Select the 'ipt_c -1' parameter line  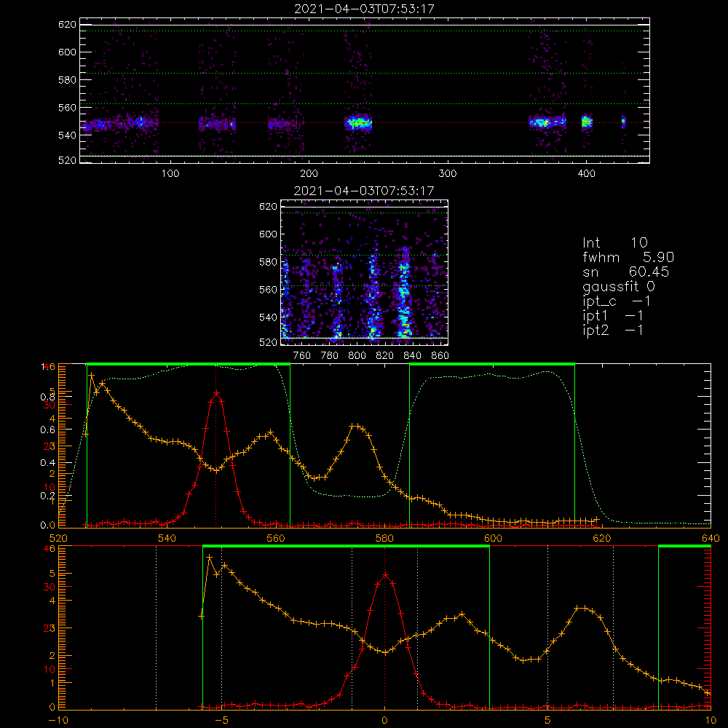pos(617,301)
